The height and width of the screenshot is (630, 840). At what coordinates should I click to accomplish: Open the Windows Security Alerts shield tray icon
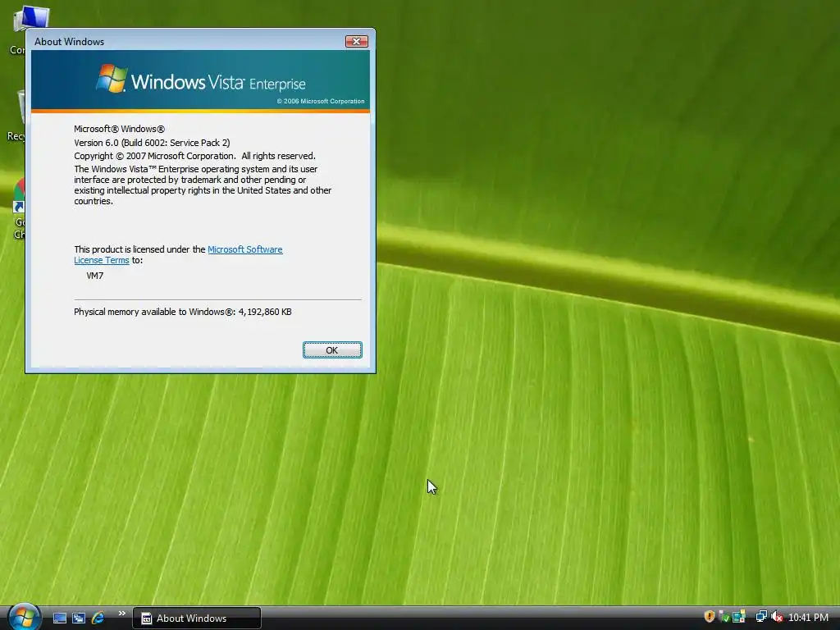[x=710, y=617]
